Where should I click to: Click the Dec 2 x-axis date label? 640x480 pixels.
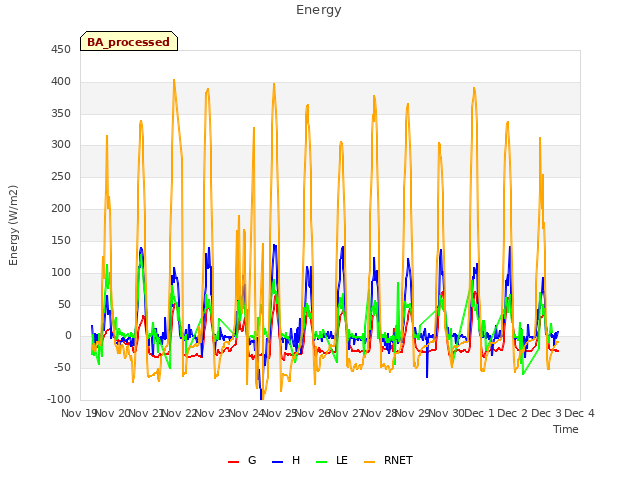coord(513,413)
